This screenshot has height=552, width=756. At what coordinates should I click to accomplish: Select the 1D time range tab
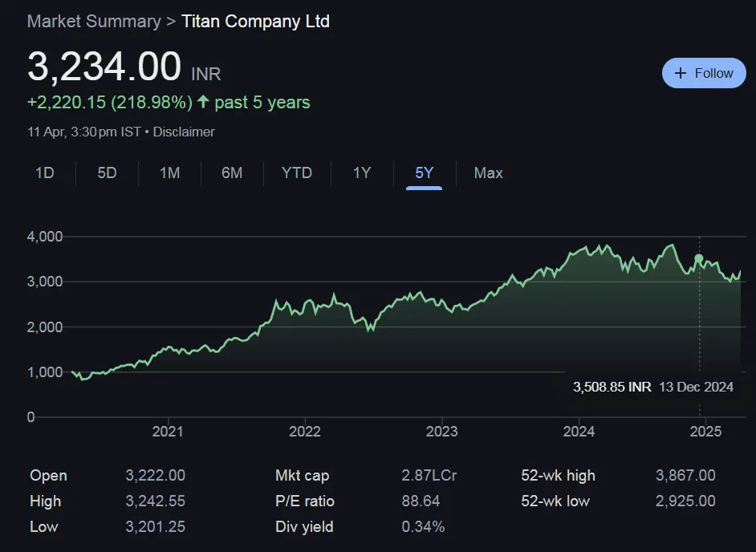click(x=45, y=173)
